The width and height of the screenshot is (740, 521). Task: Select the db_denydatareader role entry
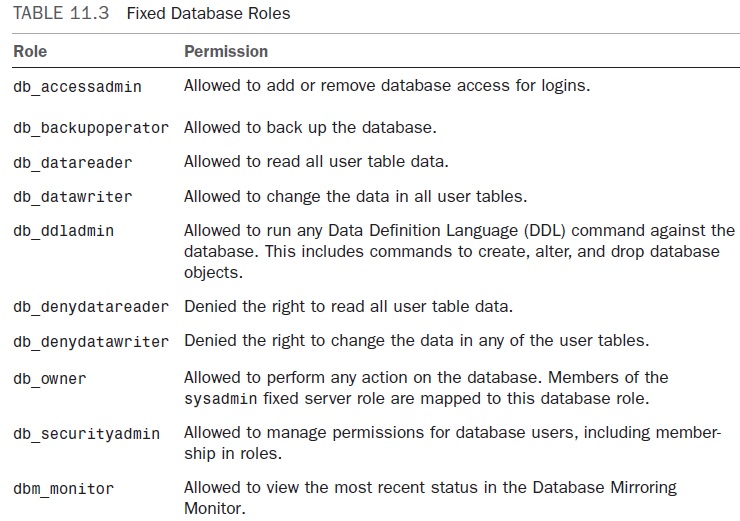click(91, 307)
